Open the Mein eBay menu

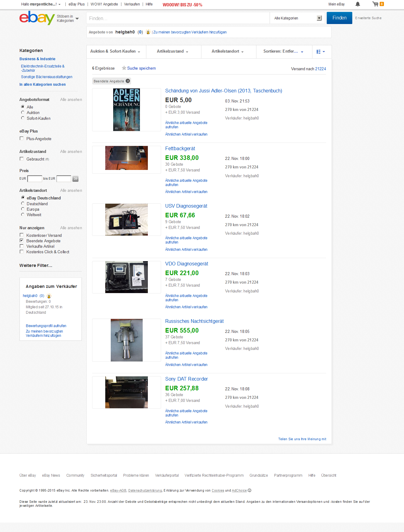point(336,4)
